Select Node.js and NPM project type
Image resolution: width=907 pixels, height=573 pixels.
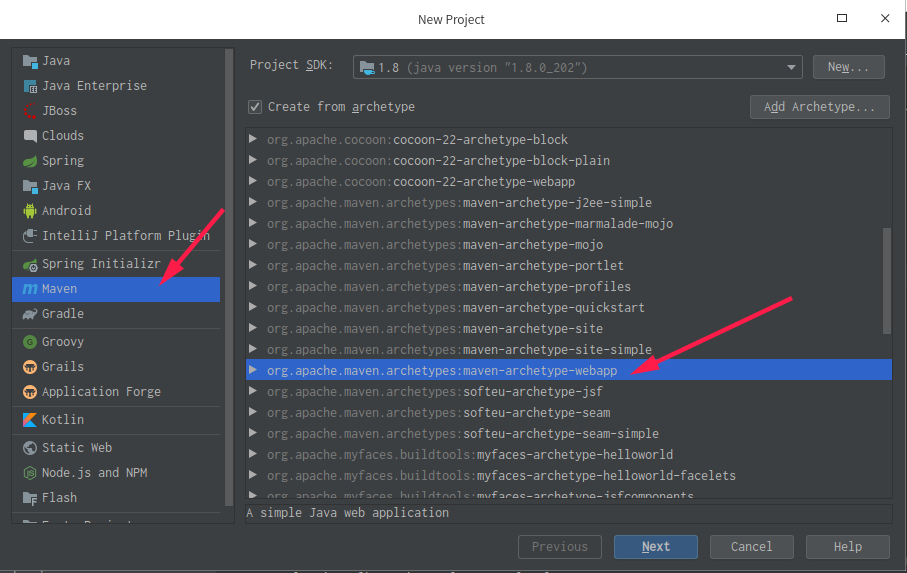94,473
